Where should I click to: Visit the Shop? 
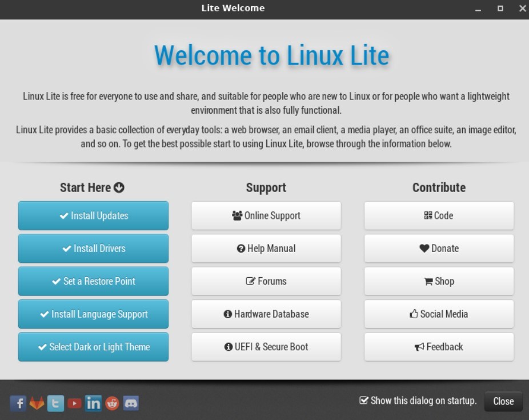(x=439, y=281)
